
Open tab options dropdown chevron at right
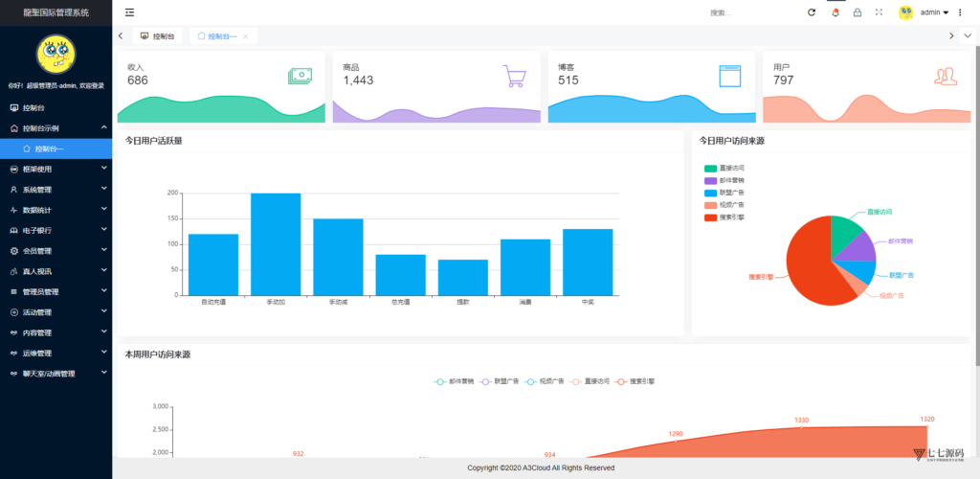(969, 35)
